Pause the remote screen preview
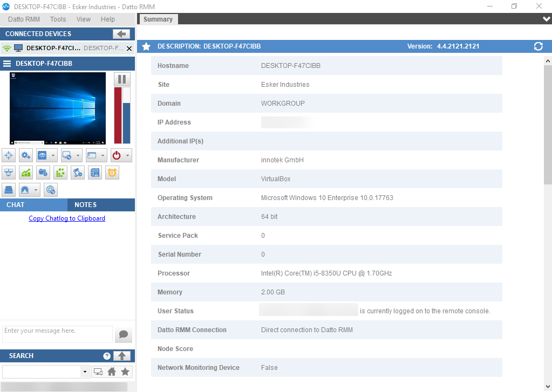Image resolution: width=552 pixels, height=392 pixels. pyautogui.click(x=122, y=79)
